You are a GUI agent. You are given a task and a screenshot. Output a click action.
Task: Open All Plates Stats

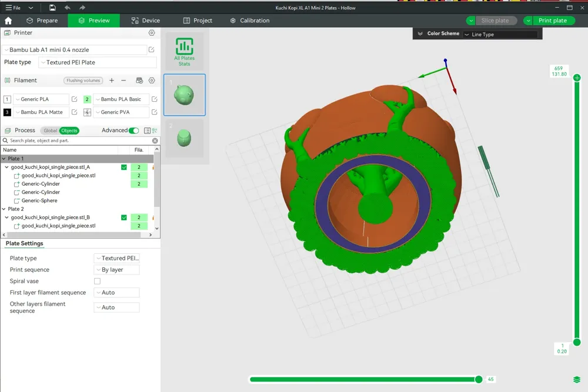click(184, 51)
